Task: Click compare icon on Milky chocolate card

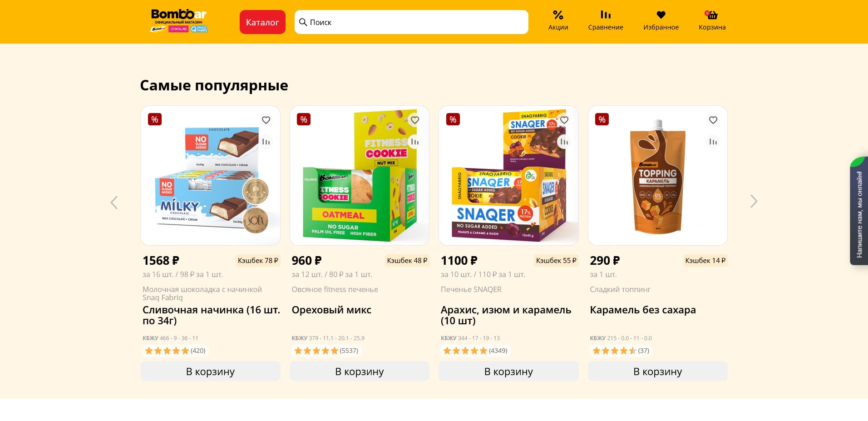Action: click(266, 142)
